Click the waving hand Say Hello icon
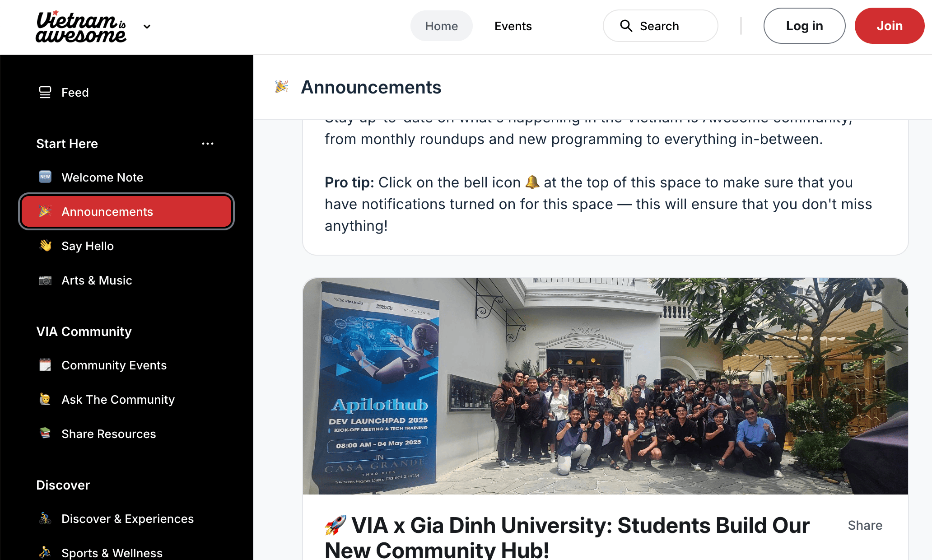932x560 pixels. coord(45,246)
